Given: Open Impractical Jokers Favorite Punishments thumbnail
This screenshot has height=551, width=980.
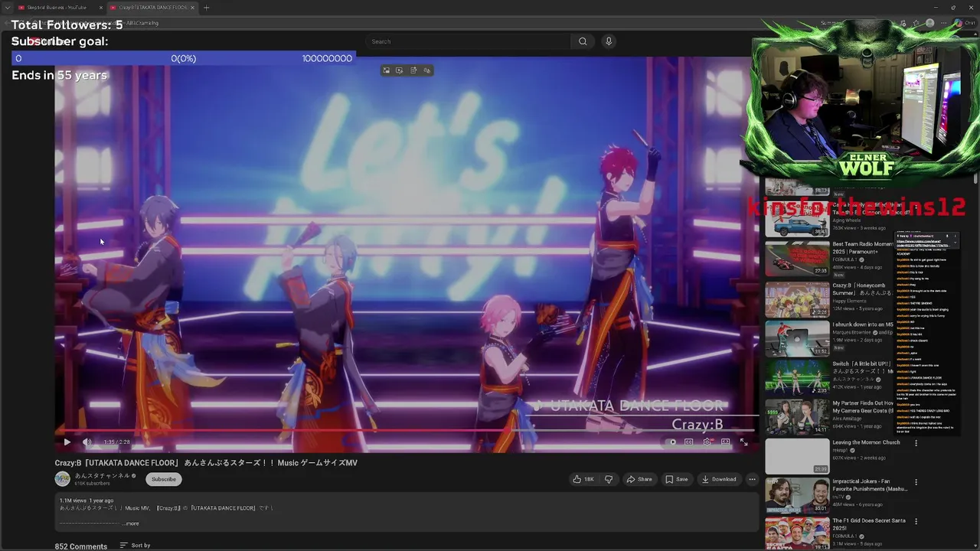Looking at the screenshot, I should [797, 495].
